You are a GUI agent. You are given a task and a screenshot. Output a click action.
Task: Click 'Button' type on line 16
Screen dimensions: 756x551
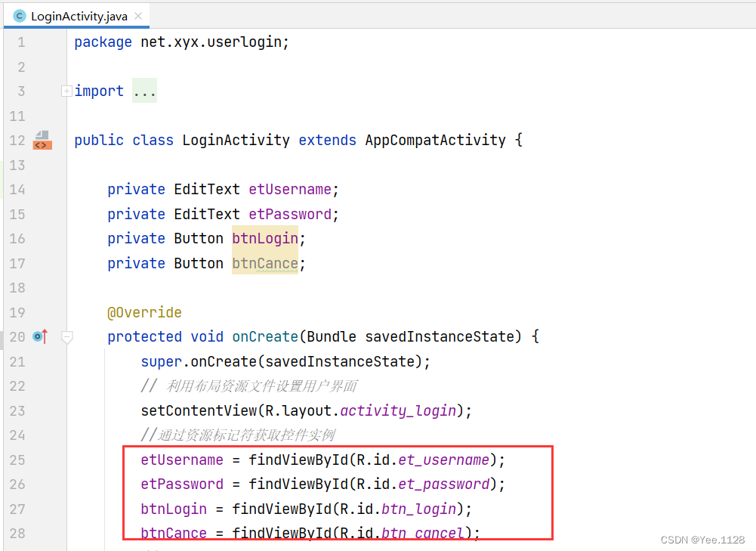click(x=199, y=238)
